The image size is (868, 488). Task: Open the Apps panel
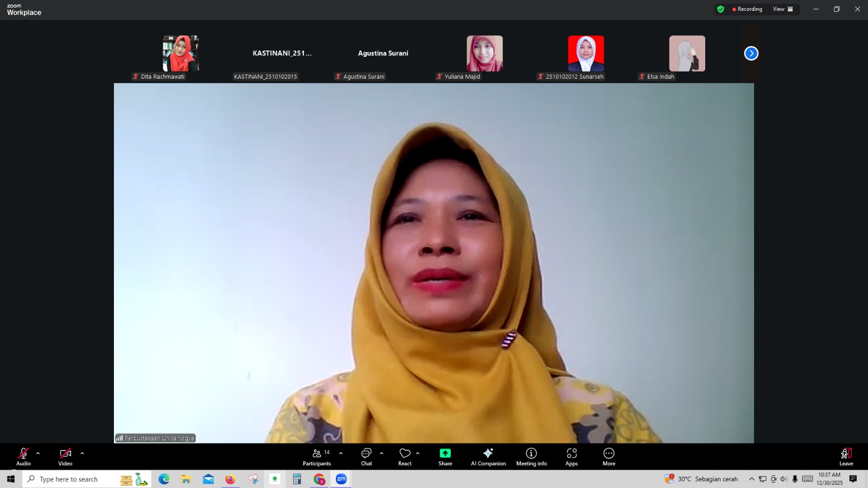[571, 456]
